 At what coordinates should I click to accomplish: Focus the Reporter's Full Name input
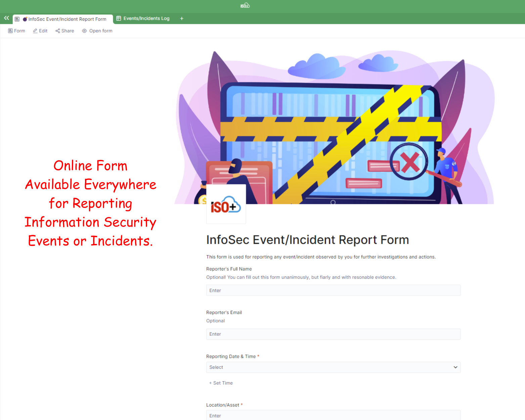click(x=333, y=290)
